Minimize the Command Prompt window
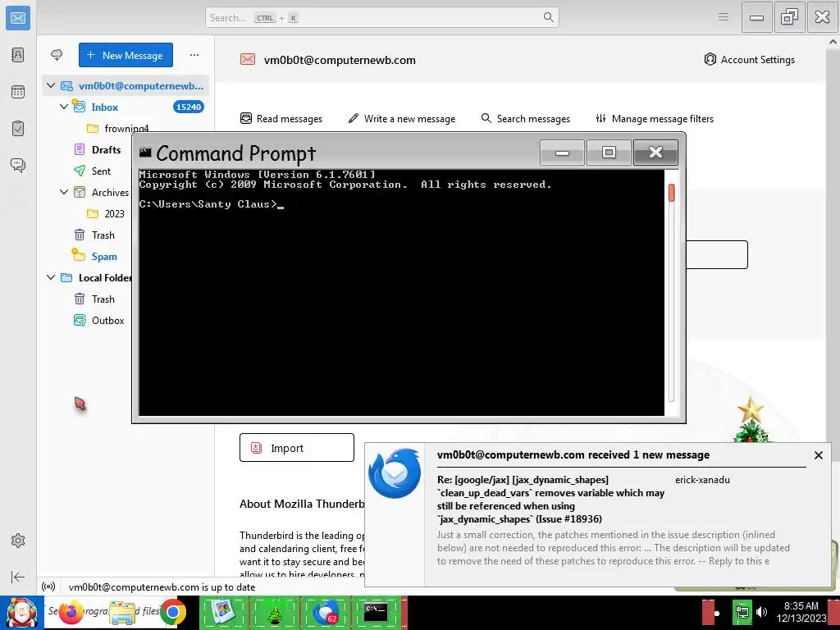The width and height of the screenshot is (840, 630). pyautogui.click(x=562, y=153)
